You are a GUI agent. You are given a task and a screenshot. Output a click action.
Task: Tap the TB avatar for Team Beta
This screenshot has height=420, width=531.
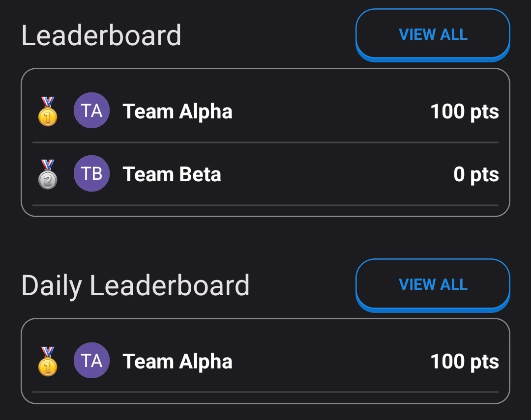(91, 173)
